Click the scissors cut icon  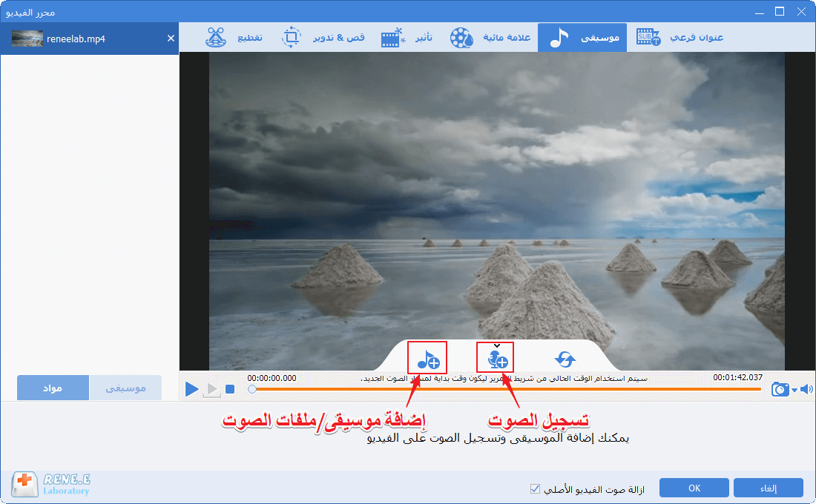(x=215, y=38)
